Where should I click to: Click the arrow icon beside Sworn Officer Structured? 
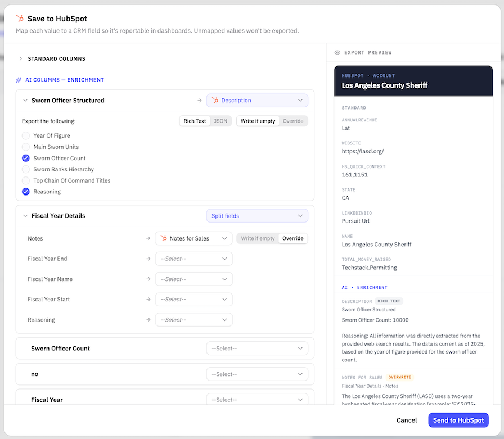click(200, 101)
